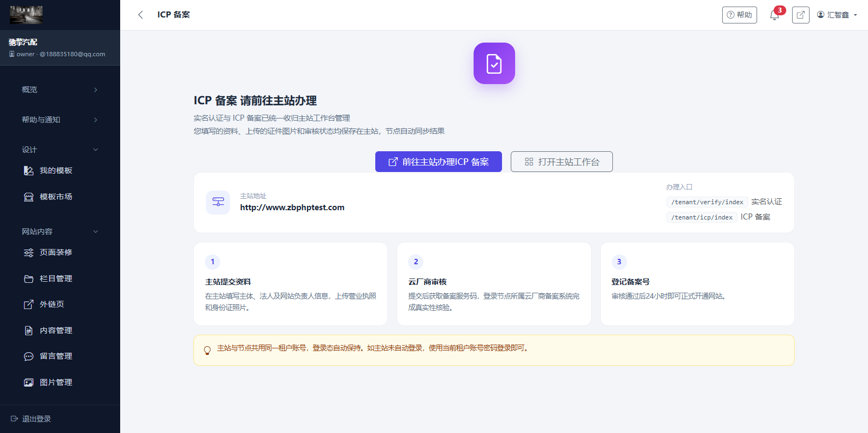This screenshot has width=868, height=433.
Task: Click 退出登录 to log out
Action: [x=31, y=419]
